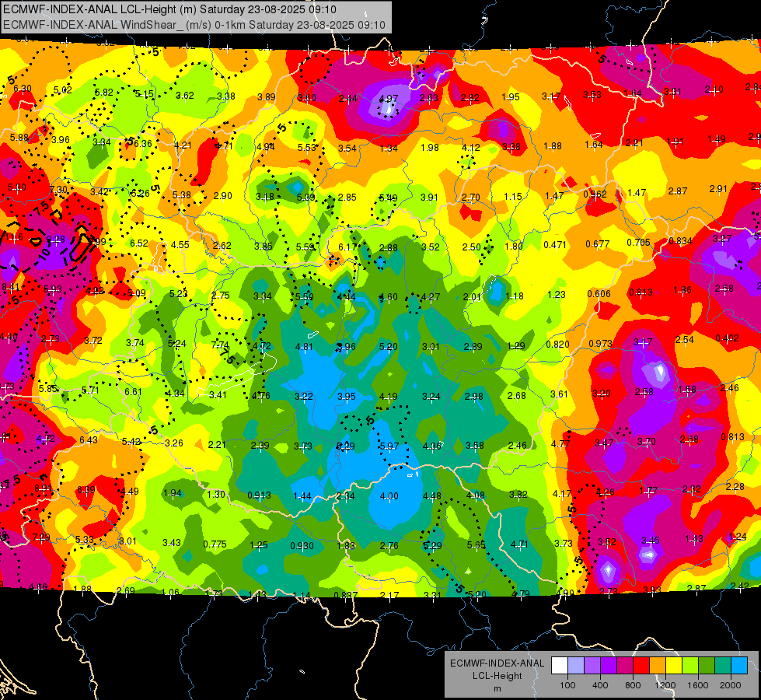Click the wind shear value 4.60
Image resolution: width=761 pixels, height=700 pixels.
(388, 297)
